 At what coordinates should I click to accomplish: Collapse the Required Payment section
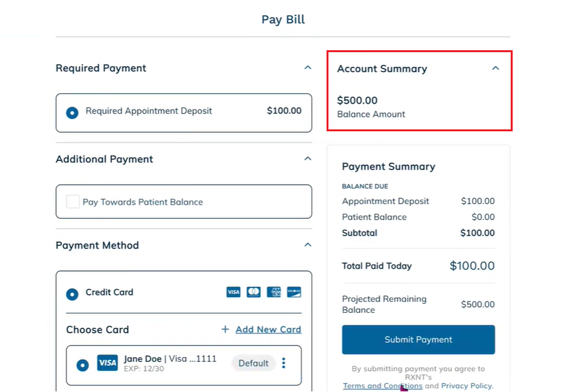[308, 68]
